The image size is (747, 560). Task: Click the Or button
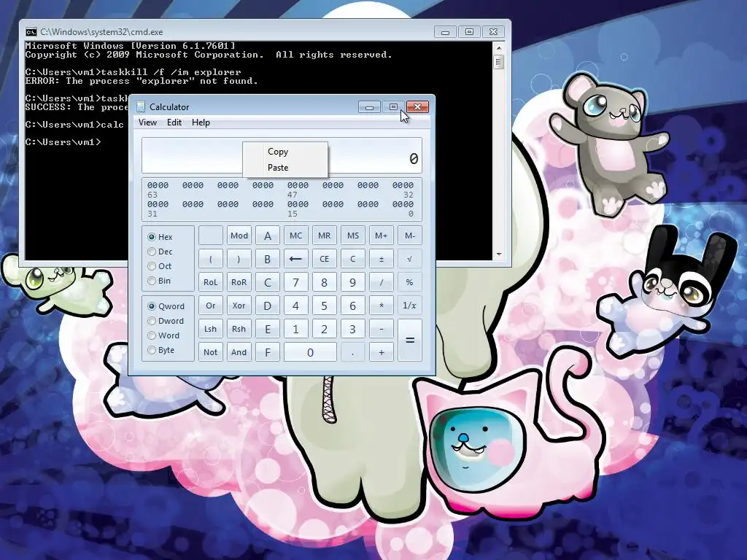pos(211,306)
